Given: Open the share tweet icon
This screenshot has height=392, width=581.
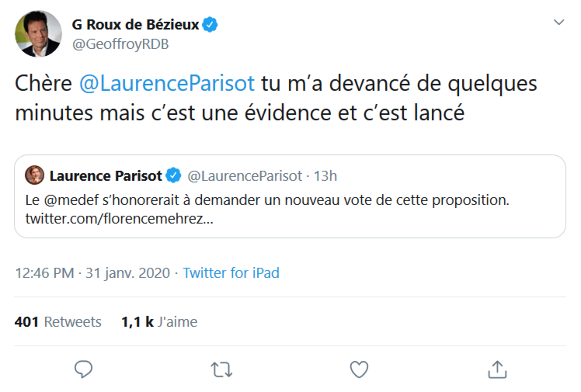Looking at the screenshot, I should tap(497, 369).
